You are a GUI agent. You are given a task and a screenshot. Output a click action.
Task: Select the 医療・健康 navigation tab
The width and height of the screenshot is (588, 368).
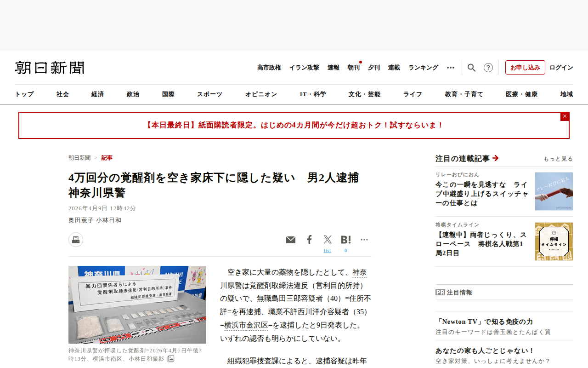521,94
